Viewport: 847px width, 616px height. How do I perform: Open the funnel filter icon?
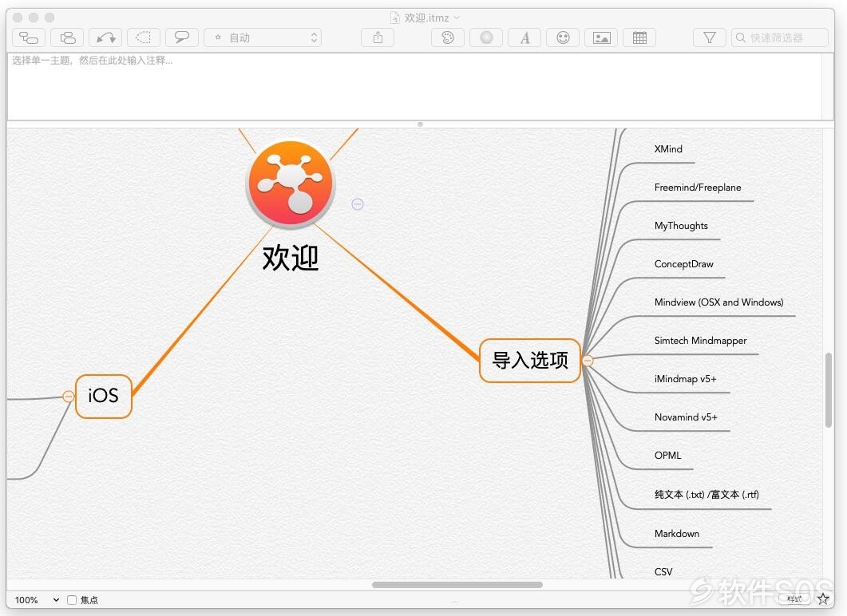tap(710, 38)
